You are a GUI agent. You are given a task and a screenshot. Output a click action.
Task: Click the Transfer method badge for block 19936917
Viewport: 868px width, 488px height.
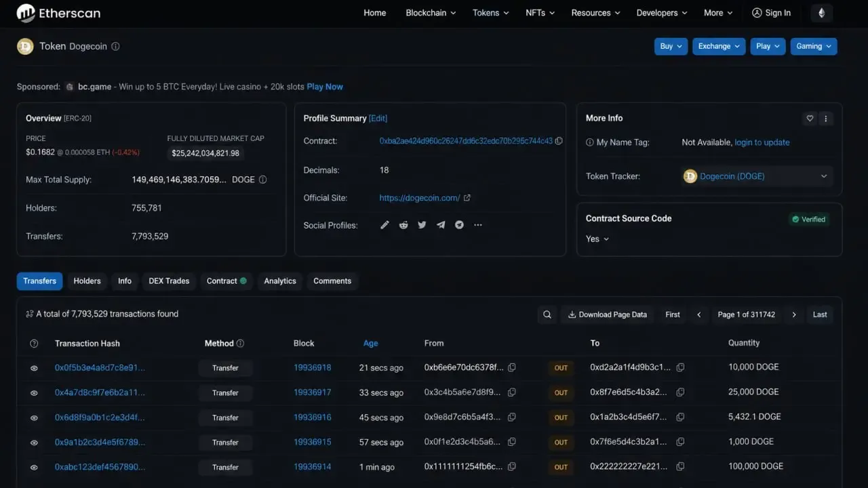[225, 393]
